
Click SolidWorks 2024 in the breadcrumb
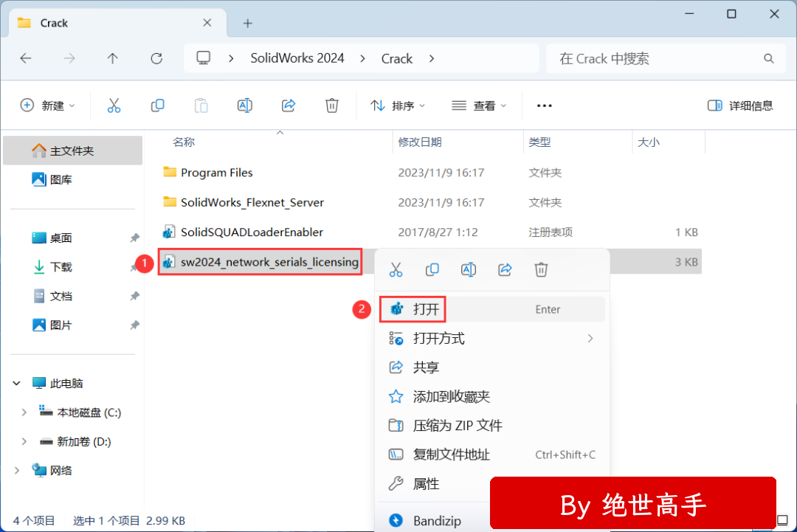pyautogui.click(x=297, y=58)
